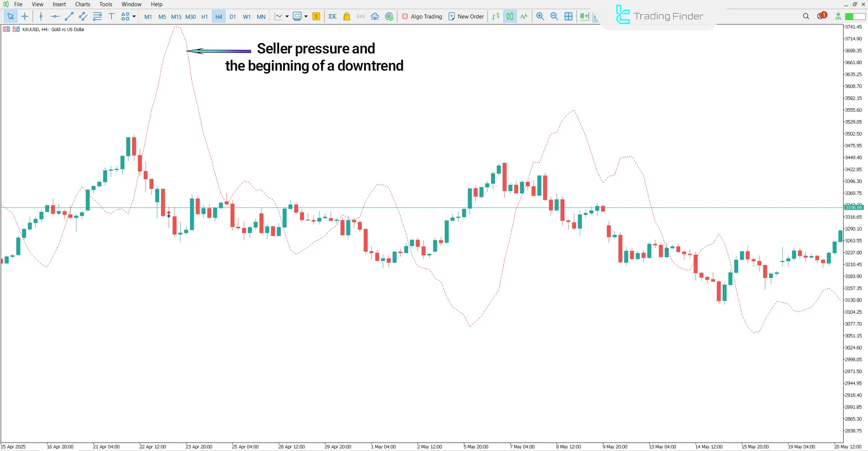The height and width of the screenshot is (451, 868).
Task: Open the Charts menu
Action: [82, 4]
